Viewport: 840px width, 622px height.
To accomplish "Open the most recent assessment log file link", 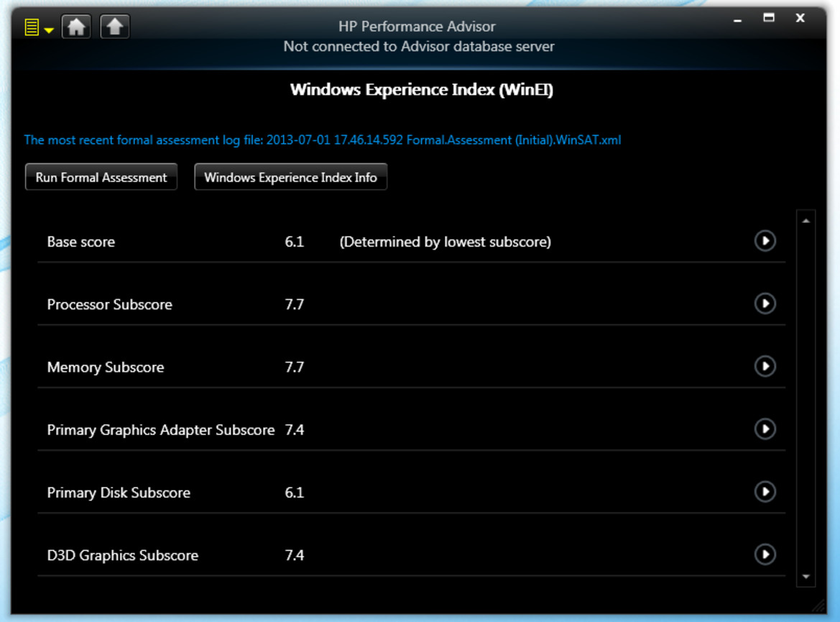I will 323,140.
